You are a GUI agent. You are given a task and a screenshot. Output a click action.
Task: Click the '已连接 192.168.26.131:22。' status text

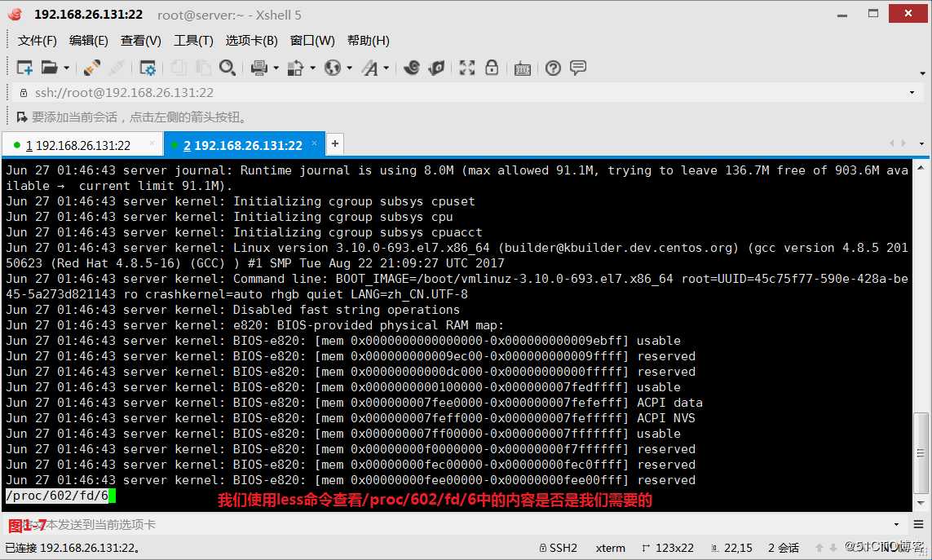[x=74, y=548]
